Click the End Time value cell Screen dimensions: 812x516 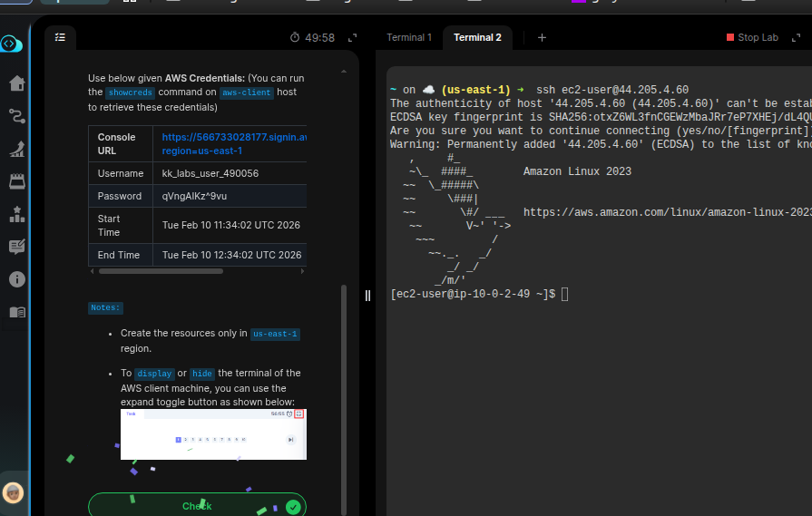pos(231,255)
